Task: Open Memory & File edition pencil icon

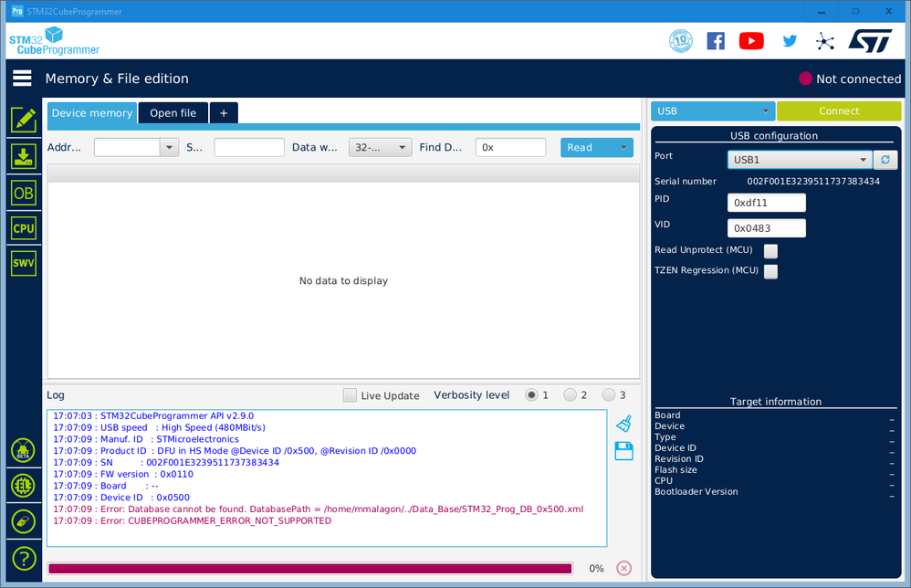Action: click(x=23, y=121)
